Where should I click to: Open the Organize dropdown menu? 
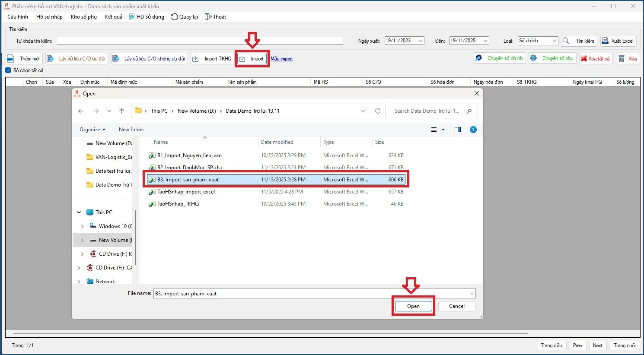[x=92, y=130]
